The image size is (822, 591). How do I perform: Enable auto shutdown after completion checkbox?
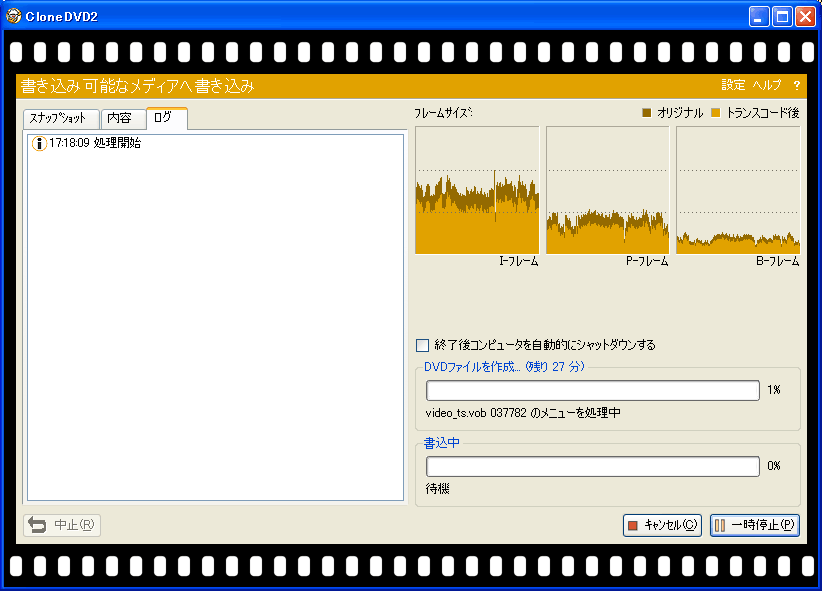click(423, 345)
